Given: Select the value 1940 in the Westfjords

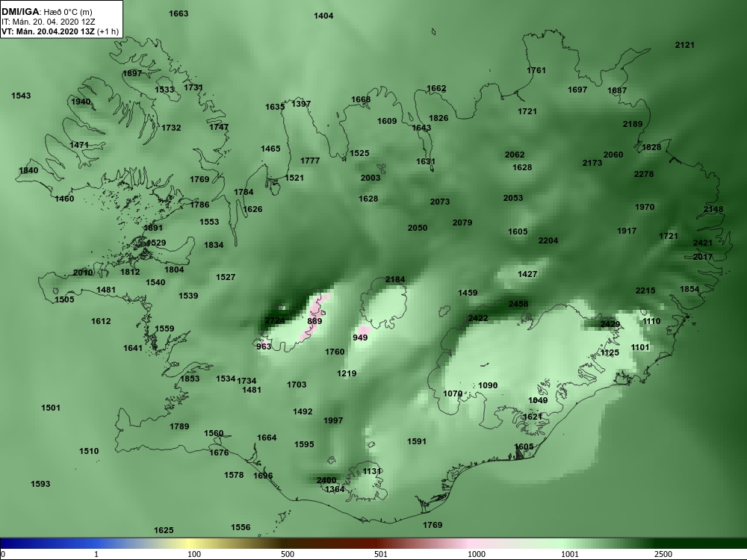Looking at the screenshot, I should point(81,102).
